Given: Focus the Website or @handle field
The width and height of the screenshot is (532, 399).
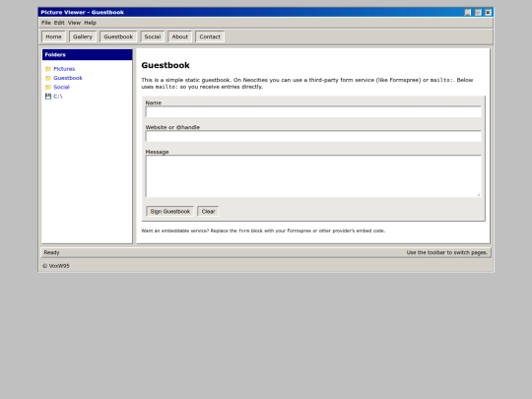Looking at the screenshot, I should click(x=313, y=136).
